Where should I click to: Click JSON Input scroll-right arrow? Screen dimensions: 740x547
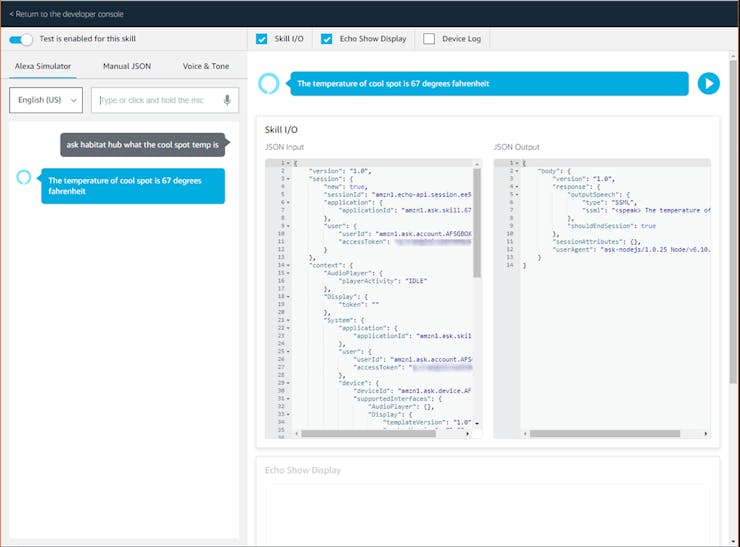click(x=468, y=434)
